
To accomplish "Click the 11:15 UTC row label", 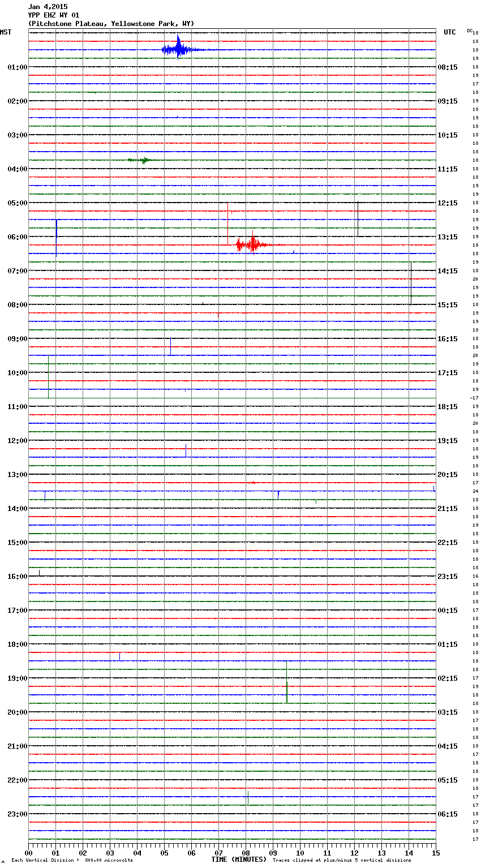I will 448,169.
